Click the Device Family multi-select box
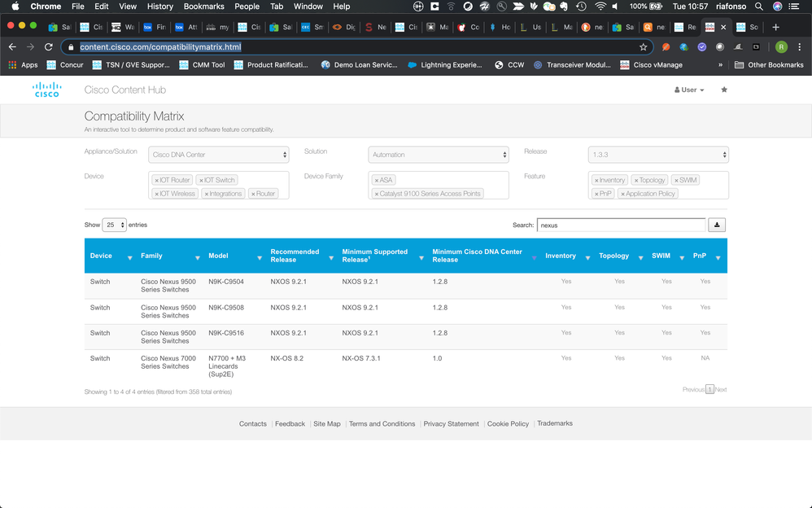This screenshot has height=508, width=812. [x=438, y=185]
